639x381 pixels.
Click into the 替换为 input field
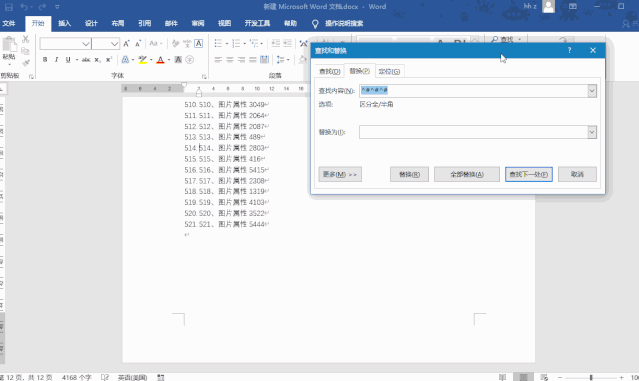pos(473,132)
